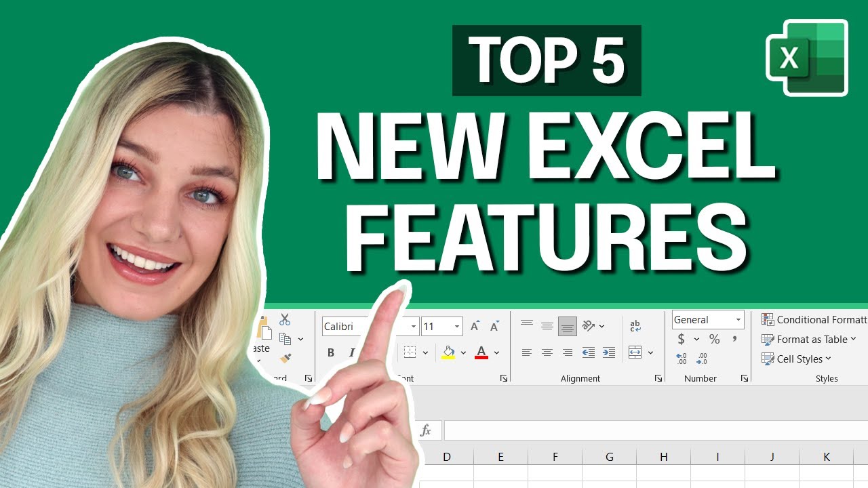Image resolution: width=868 pixels, height=488 pixels.
Task: Click the Excel logo in the corner
Action: tap(807, 58)
